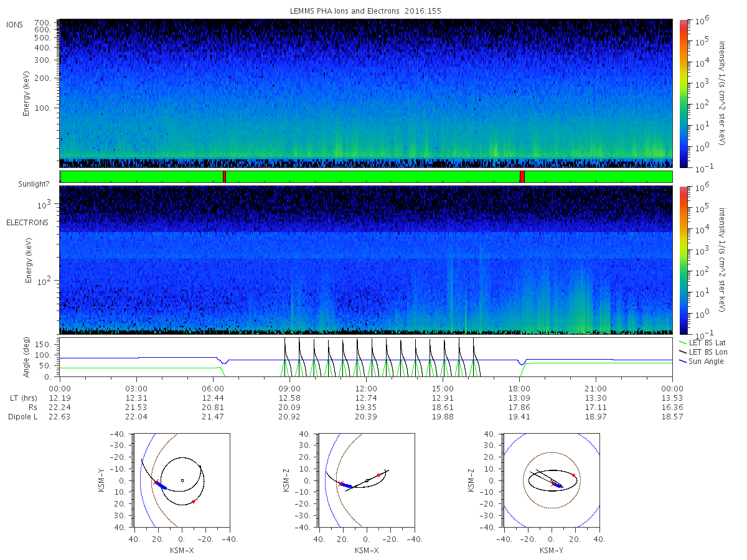Click the KSM-X versus KSM-Z orbit plot
Image resolution: width=747 pixels, height=560 pixels.
[x=366, y=480]
